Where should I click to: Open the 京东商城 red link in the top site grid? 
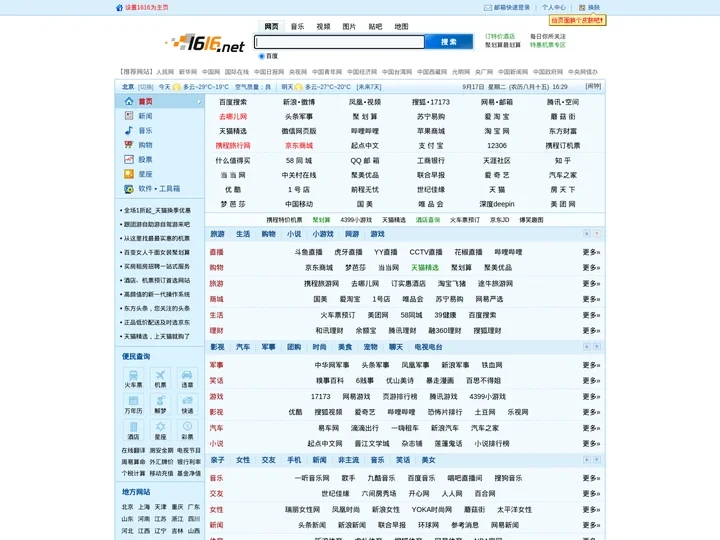pos(299,146)
